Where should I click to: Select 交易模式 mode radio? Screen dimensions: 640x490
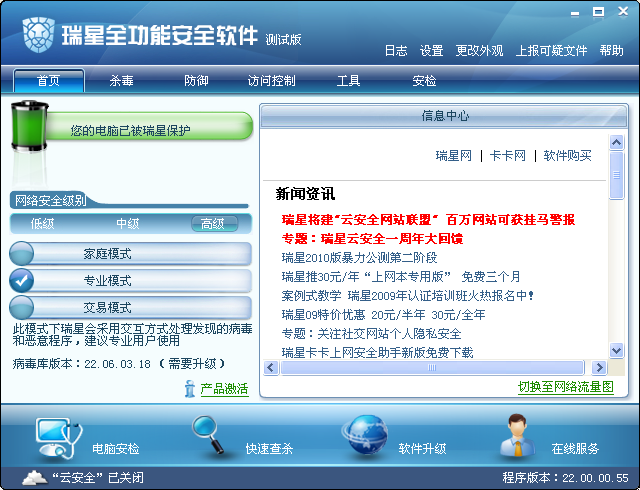[x=21, y=307]
